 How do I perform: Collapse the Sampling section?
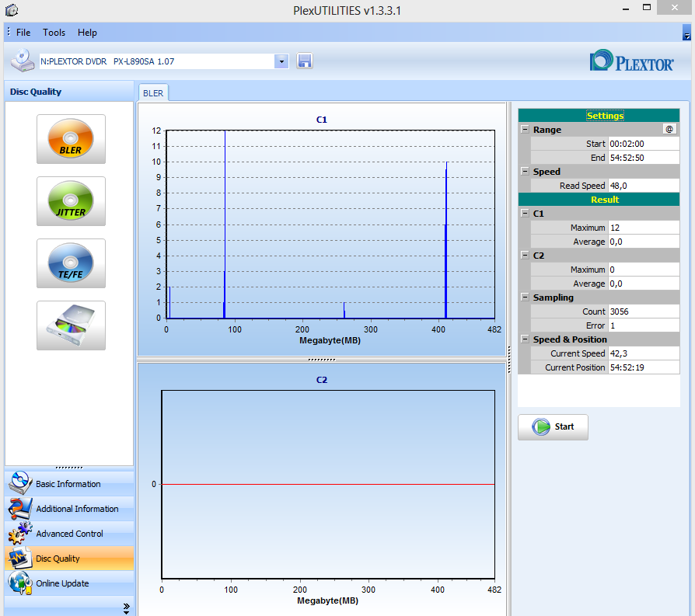(525, 297)
